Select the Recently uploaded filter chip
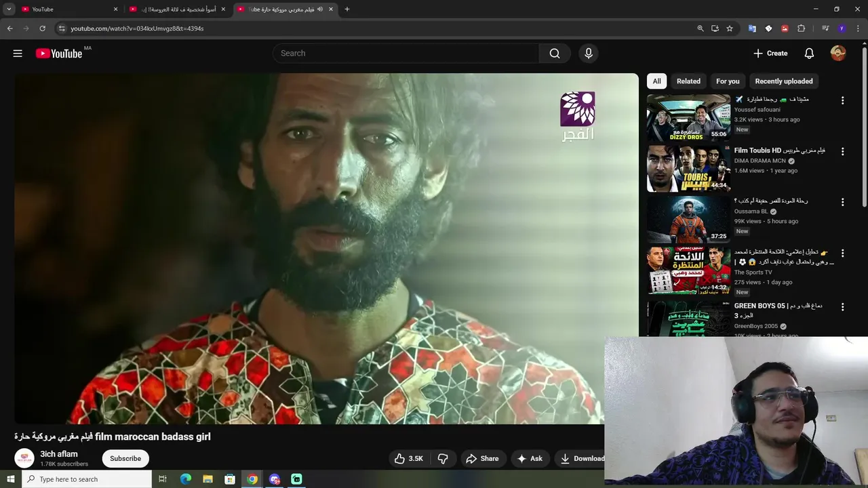Image resolution: width=868 pixels, height=488 pixels. click(x=784, y=81)
